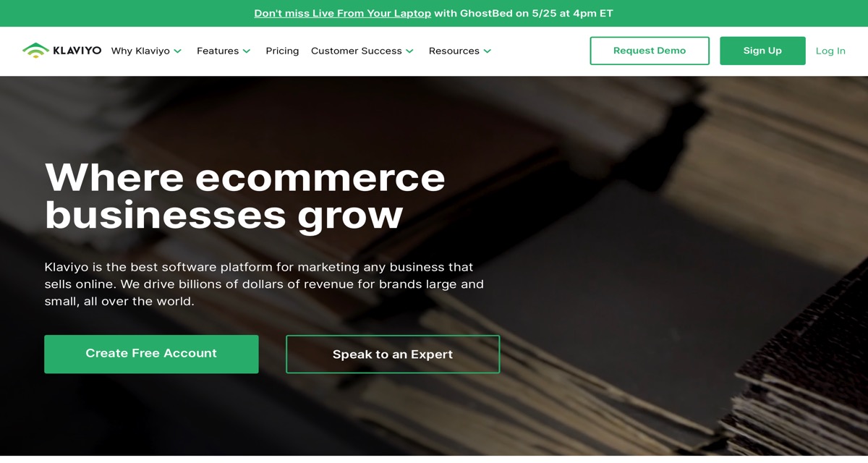Click the Klaviyo logo icon
868x463 pixels.
tap(35, 50)
